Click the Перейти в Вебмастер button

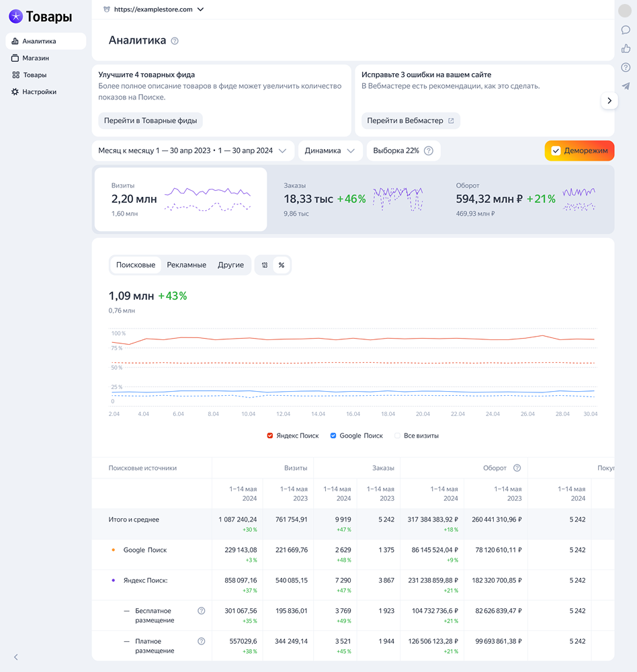(410, 121)
